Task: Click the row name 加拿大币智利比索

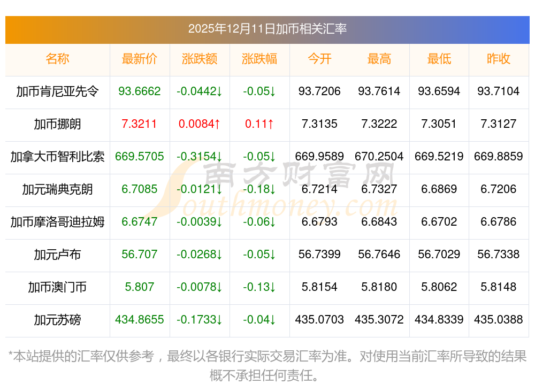Action: pos(57,157)
